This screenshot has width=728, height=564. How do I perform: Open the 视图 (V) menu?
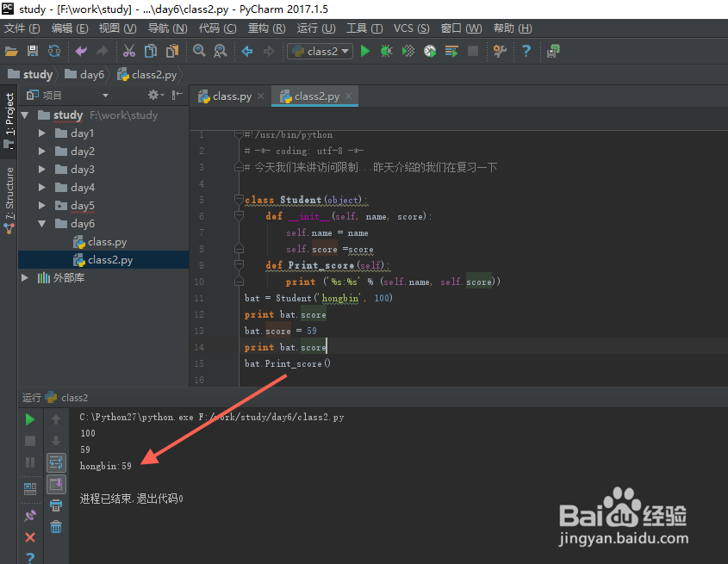click(x=117, y=28)
